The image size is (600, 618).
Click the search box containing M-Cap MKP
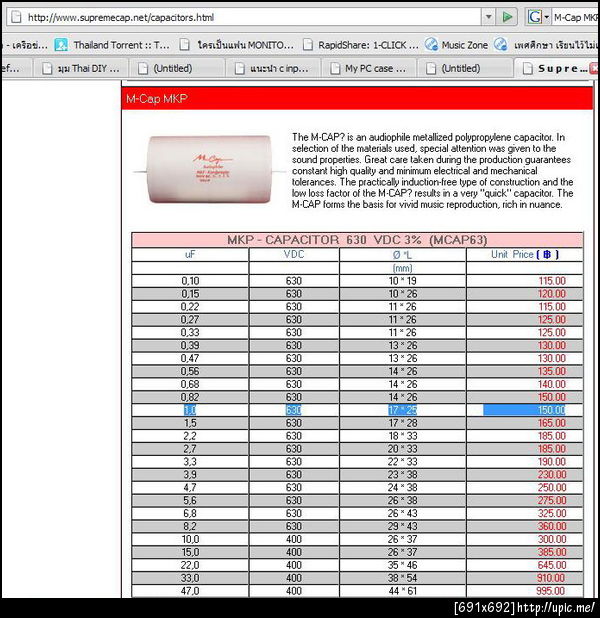click(576, 17)
